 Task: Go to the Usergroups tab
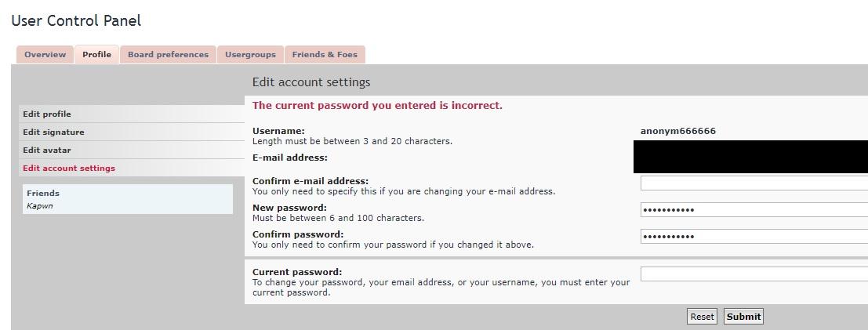(x=250, y=55)
